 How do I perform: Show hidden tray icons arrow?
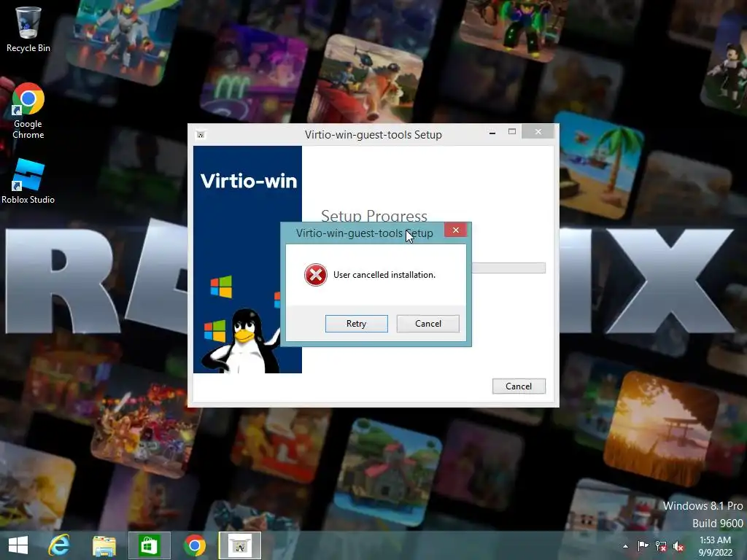pos(625,546)
